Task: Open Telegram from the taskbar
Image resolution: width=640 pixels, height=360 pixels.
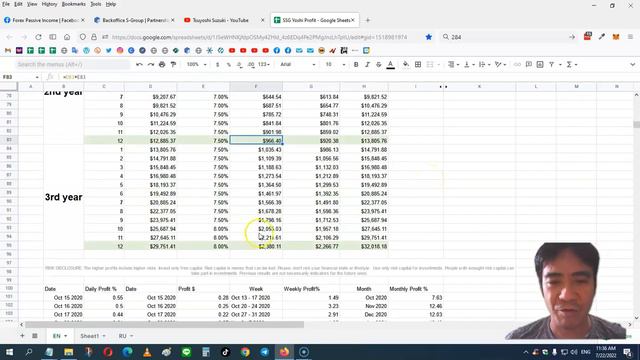Action: [x=264, y=352]
